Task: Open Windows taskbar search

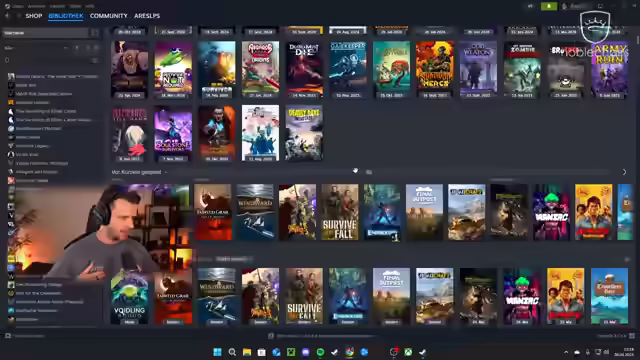Action: (x=232, y=352)
